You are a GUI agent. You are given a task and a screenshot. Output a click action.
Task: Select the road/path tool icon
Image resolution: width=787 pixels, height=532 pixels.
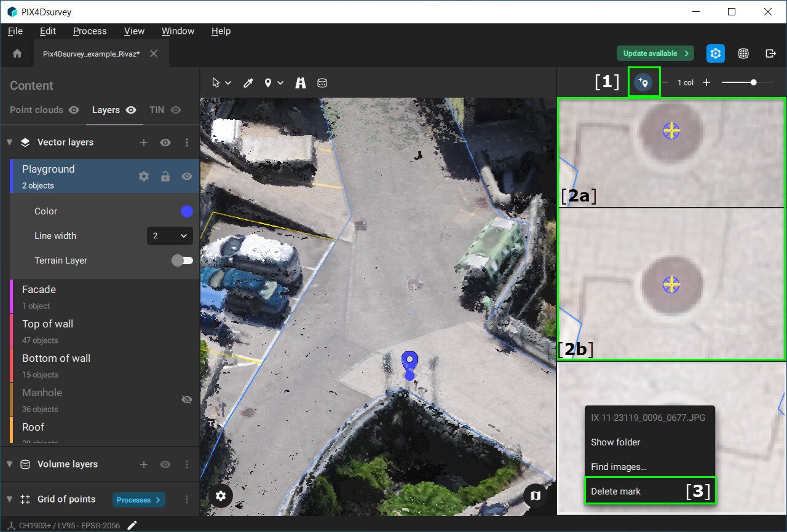[x=300, y=83]
